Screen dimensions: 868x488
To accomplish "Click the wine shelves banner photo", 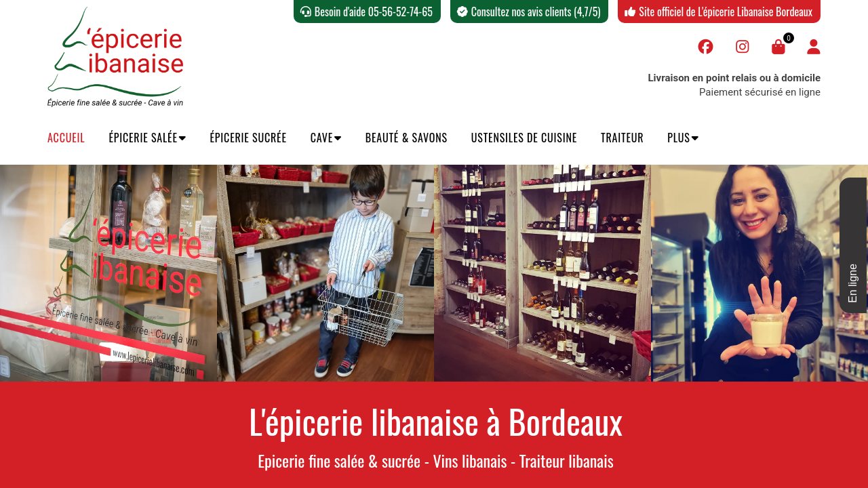I will click(x=542, y=273).
